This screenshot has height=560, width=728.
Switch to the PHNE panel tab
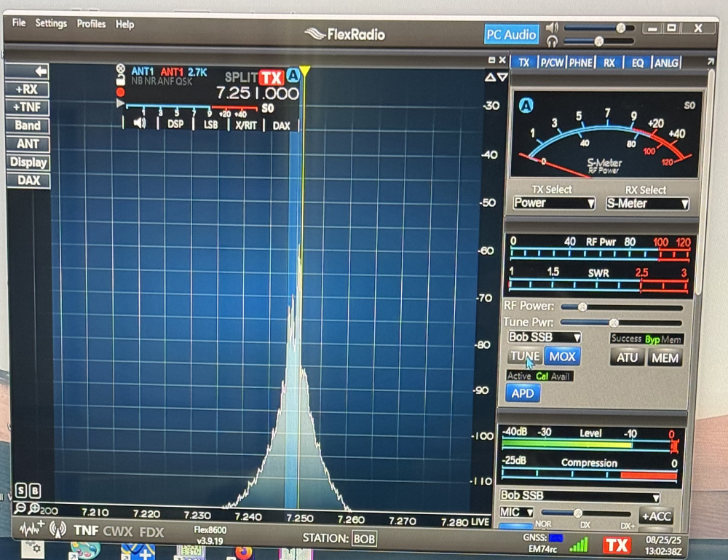(x=580, y=62)
